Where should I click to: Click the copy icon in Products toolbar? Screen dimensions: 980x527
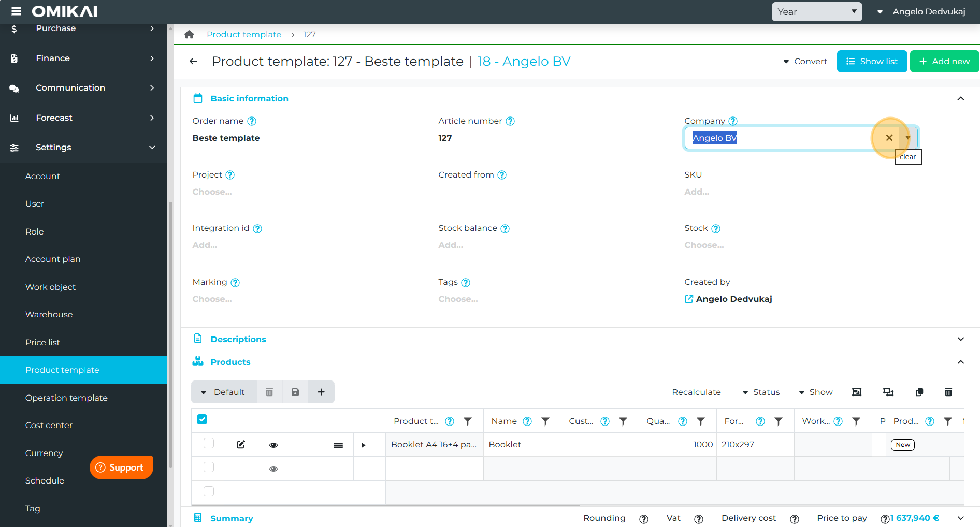pos(919,392)
